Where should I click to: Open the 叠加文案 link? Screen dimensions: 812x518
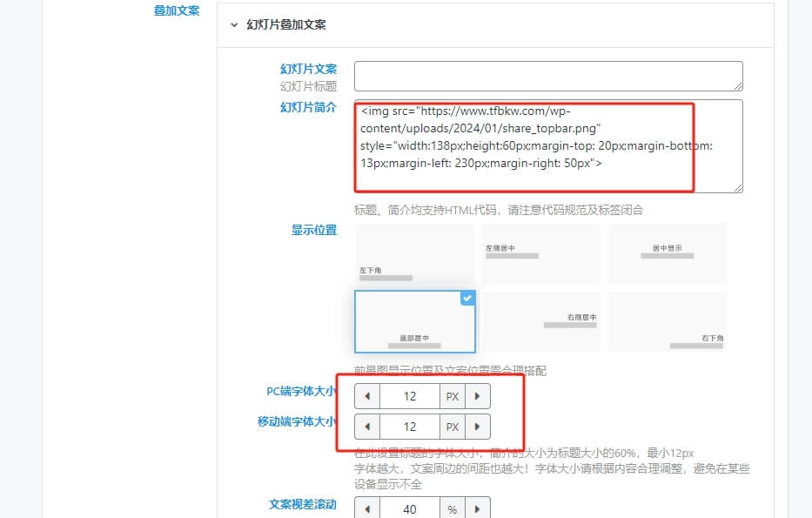tap(176, 11)
